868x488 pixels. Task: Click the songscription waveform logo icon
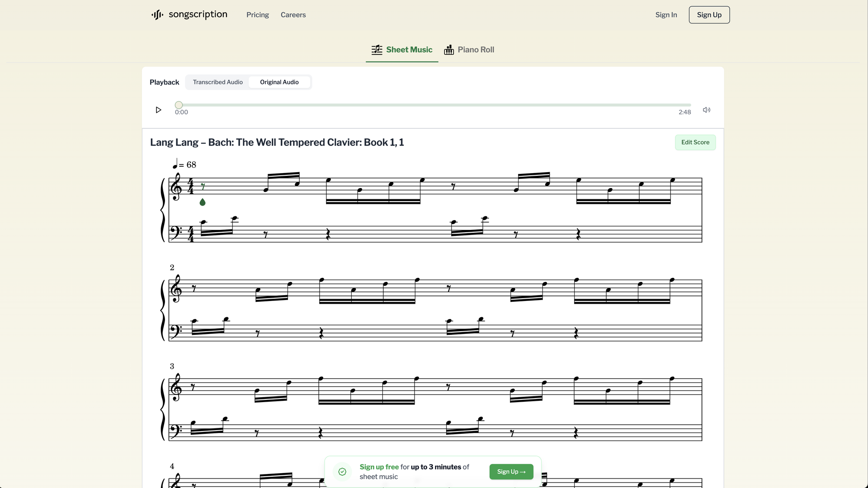click(x=157, y=15)
